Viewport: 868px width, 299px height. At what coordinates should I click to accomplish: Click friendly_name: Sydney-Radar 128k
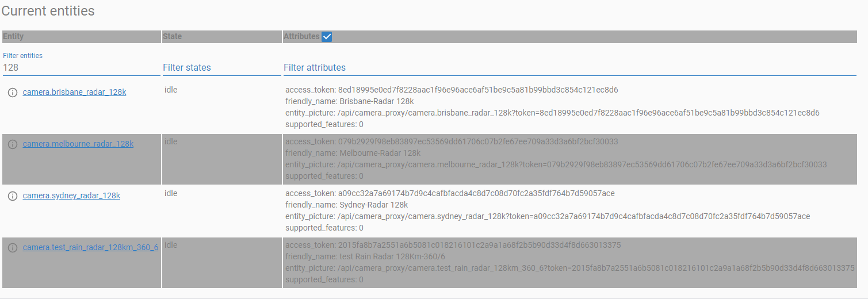point(347,205)
